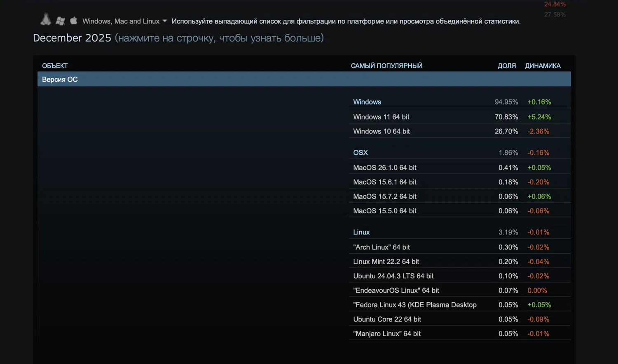Click the Windows logo platform icon
Screen dimensions: 618x364
click(x=60, y=21)
